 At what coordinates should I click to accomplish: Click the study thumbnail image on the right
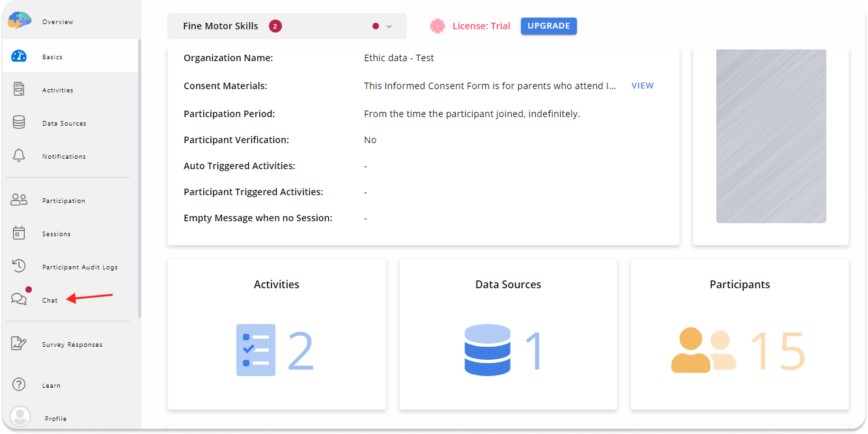click(x=770, y=135)
